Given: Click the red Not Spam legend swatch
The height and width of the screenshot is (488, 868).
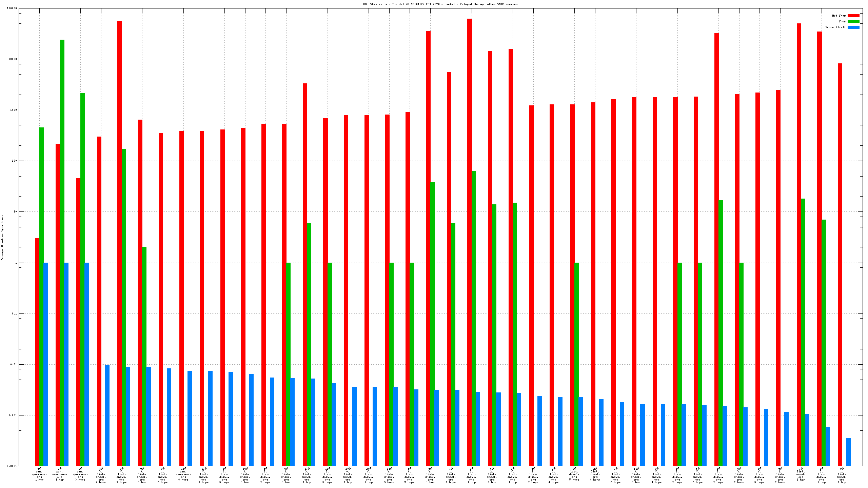Looking at the screenshot, I should 853,16.
